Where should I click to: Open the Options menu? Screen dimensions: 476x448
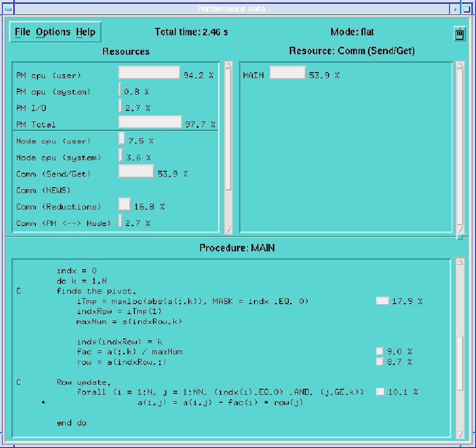53,32
